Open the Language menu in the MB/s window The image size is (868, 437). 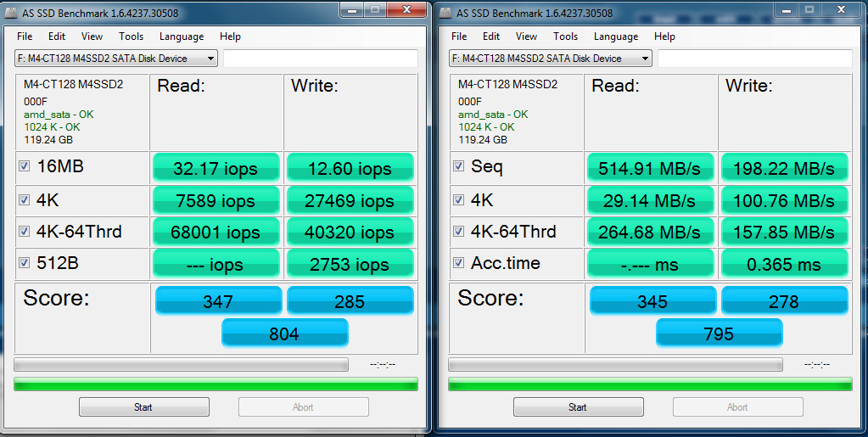(615, 36)
